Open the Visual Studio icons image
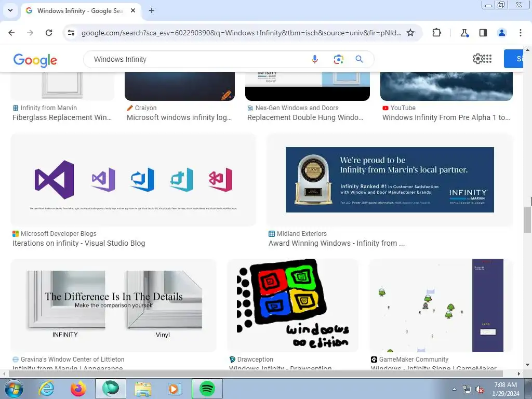Screen dimensions: 532x399 click(134, 180)
